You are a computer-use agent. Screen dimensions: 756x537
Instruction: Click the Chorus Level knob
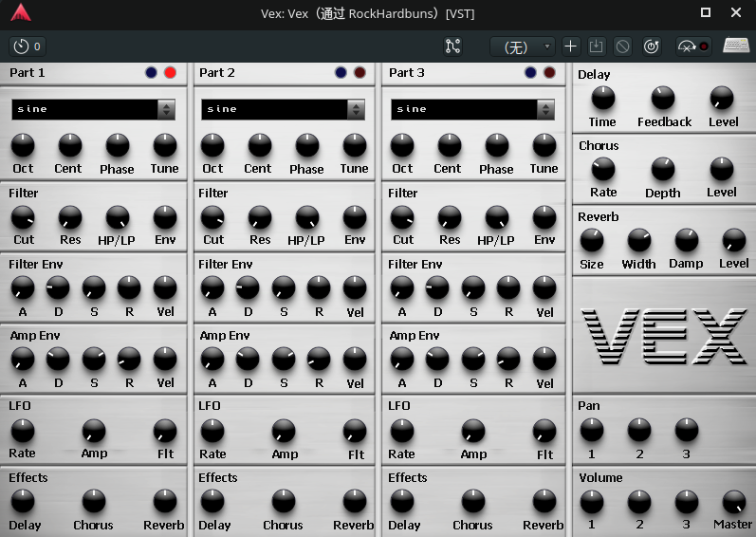click(722, 169)
